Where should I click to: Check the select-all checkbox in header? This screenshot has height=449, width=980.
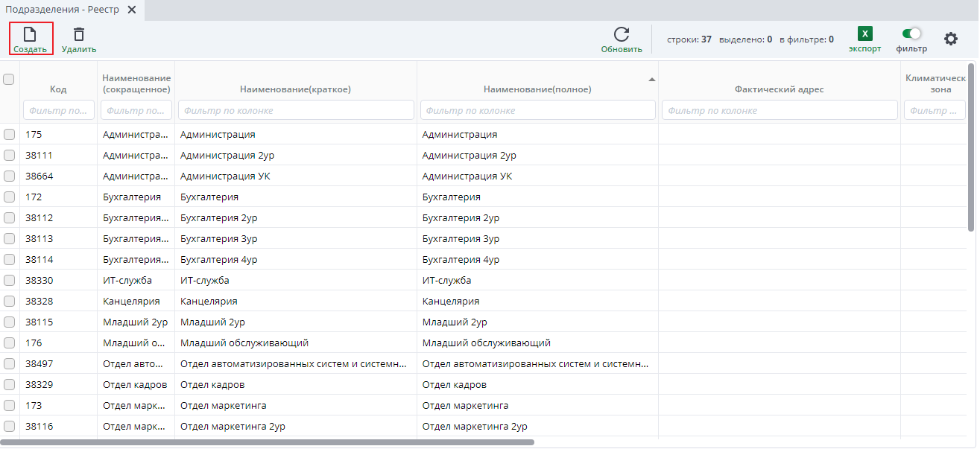click(9, 79)
